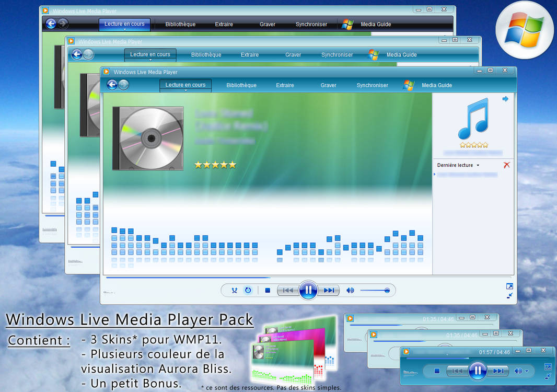Image resolution: width=557 pixels, height=392 pixels.
Task: Open the Lecture en cours tab in the middle window
Action: tap(150, 55)
